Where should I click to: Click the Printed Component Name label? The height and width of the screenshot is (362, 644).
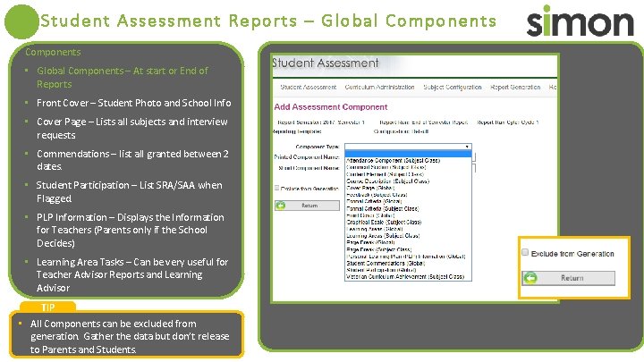(x=307, y=157)
